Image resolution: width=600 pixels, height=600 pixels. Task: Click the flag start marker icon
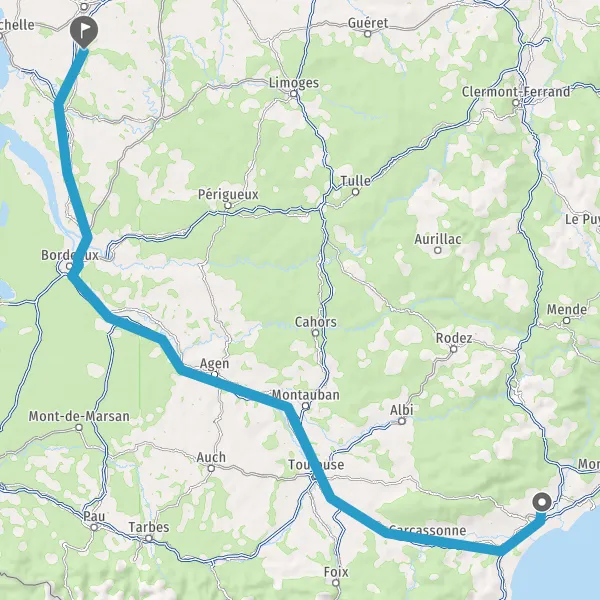pyautogui.click(x=84, y=32)
